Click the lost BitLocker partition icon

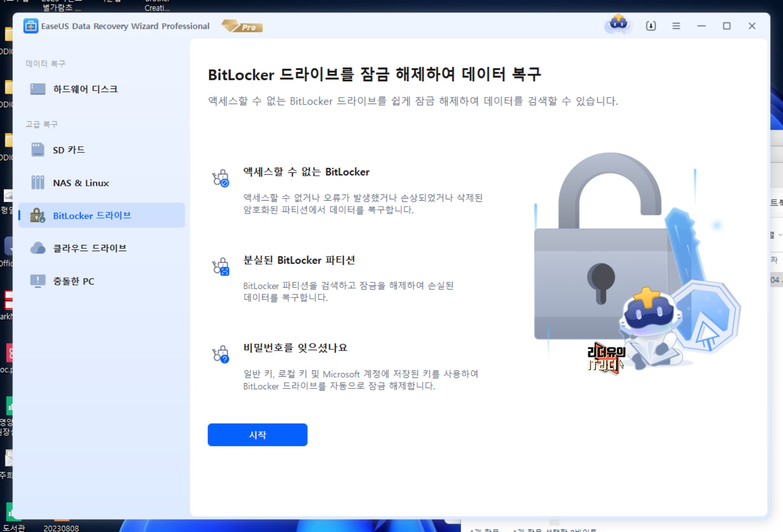(221, 267)
